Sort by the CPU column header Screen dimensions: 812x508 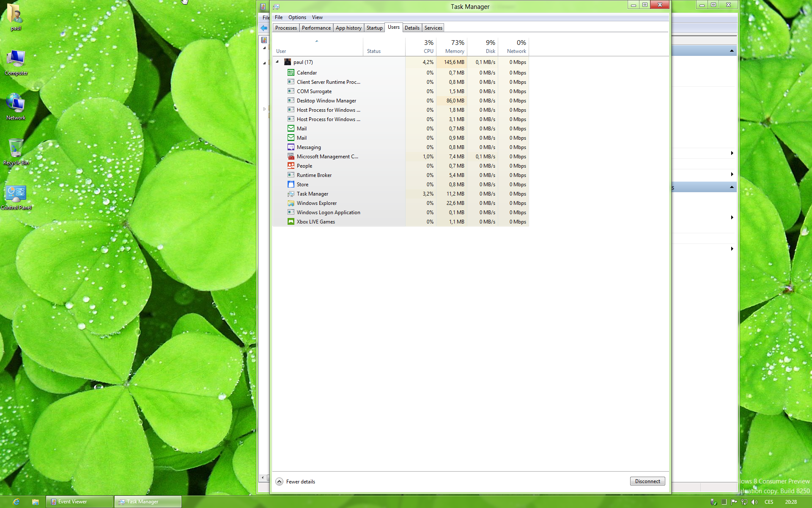click(x=421, y=47)
